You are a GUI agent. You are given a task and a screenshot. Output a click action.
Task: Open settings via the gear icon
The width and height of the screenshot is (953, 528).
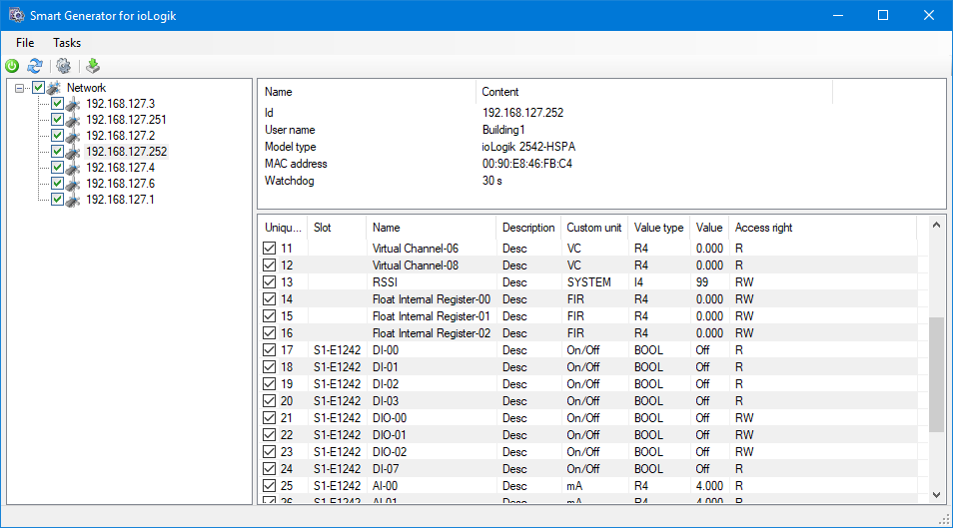click(64, 66)
